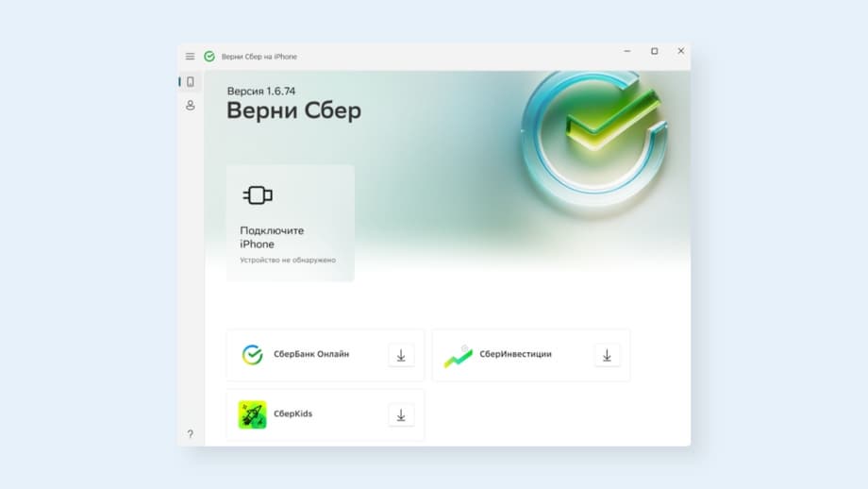Select the phone device icon in sidebar

191,82
